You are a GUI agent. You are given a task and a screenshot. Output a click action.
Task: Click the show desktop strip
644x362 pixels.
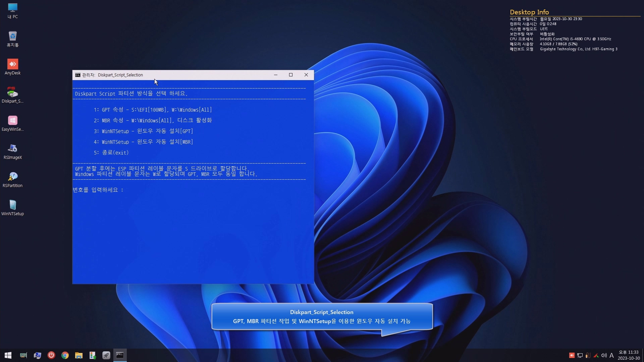click(643, 355)
